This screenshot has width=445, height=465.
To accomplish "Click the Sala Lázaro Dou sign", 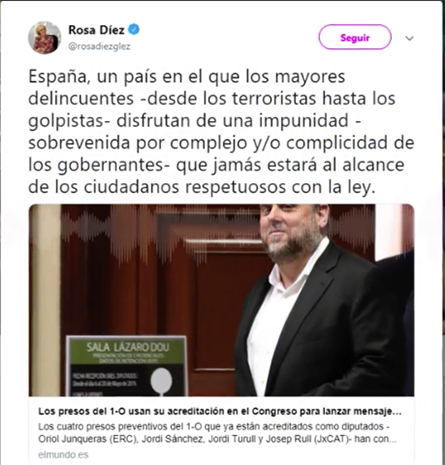I will [127, 366].
